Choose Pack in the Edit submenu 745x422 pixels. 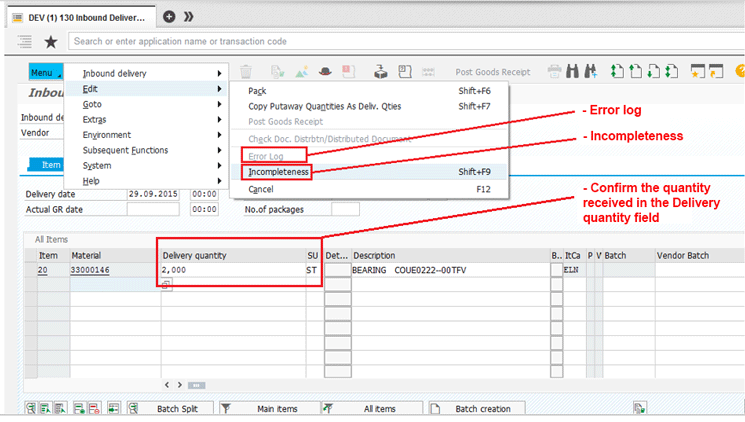point(257,91)
